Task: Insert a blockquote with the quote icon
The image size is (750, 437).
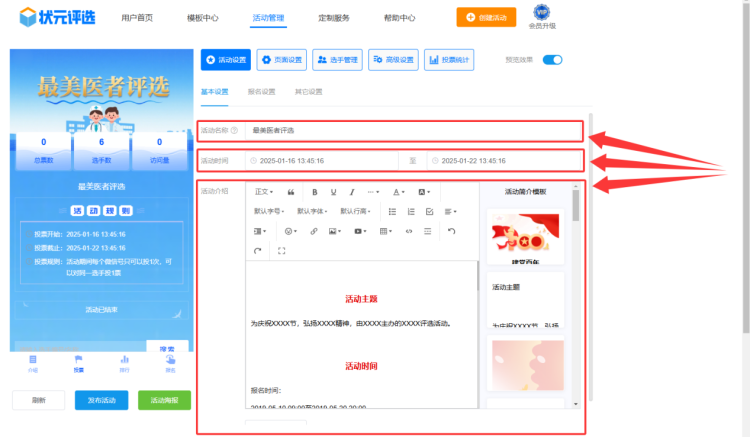Action: point(291,192)
